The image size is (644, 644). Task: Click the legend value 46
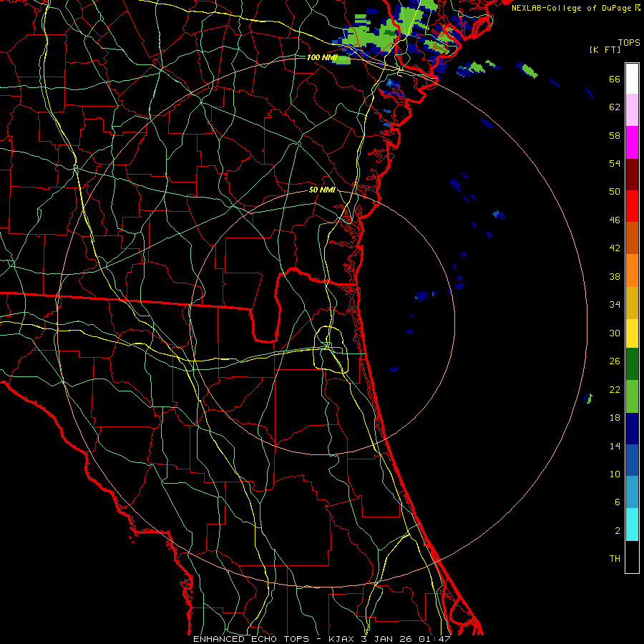click(615, 220)
